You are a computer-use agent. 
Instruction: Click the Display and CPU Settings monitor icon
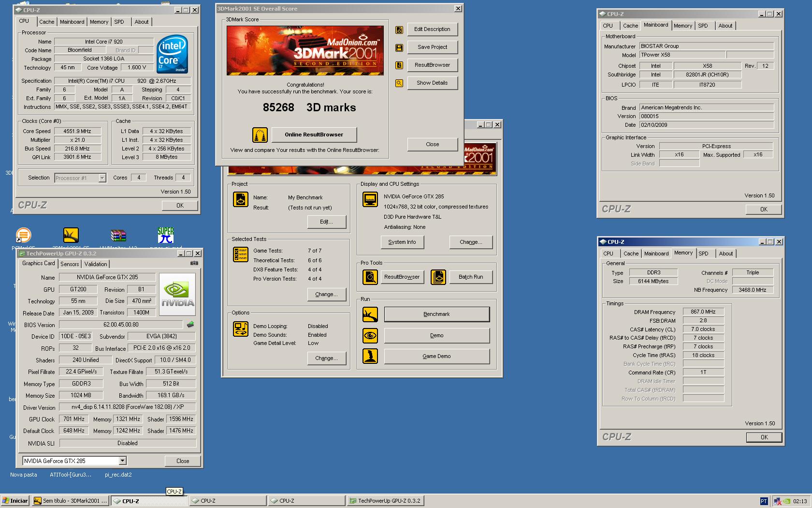tap(370, 199)
